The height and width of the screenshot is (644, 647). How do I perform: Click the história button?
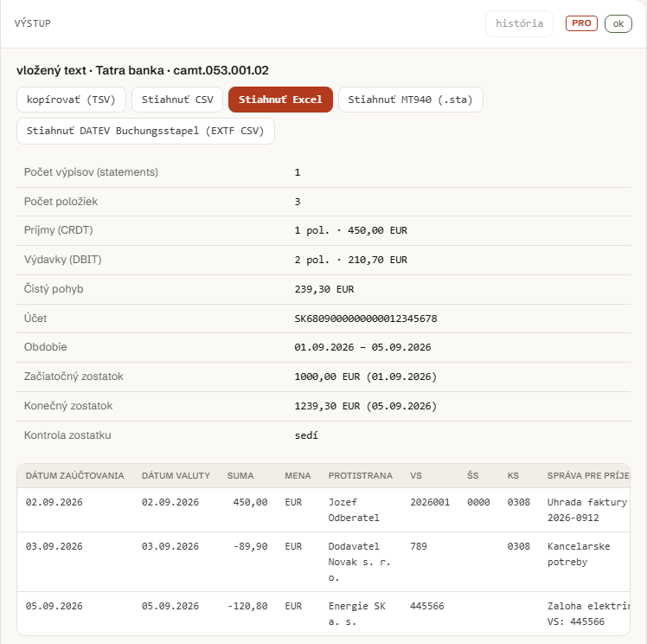pos(519,23)
